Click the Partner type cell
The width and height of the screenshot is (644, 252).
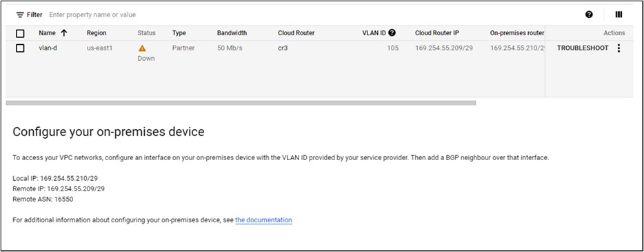[x=183, y=48]
